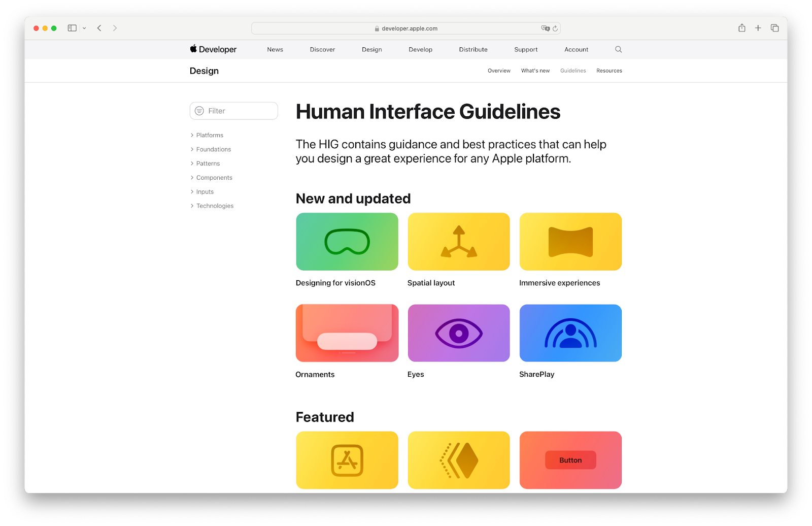
Task: Expand the Technologies chevron
Action: tap(192, 206)
